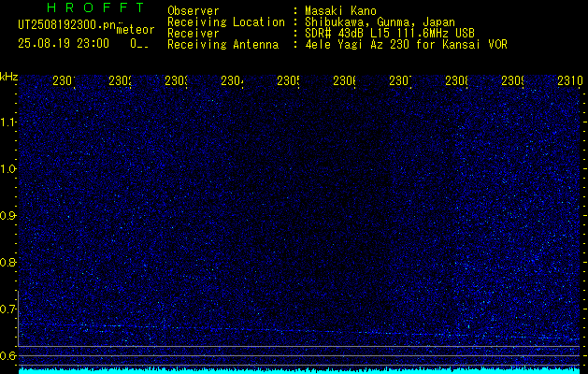The width and height of the screenshot is (588, 374).
Task: Click the kHz axis unit label
Action: [x=8, y=77]
